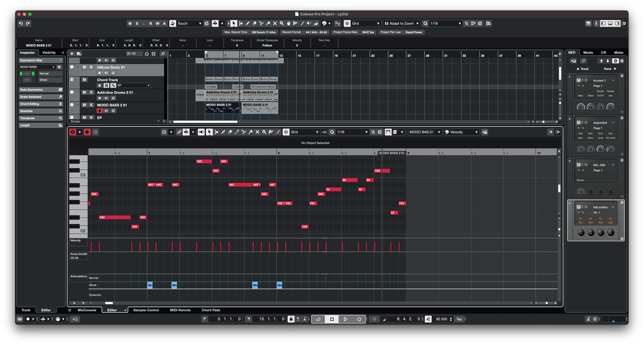Select the Draw tool in the project toolbar
This screenshot has width=644, height=345.
click(x=248, y=23)
